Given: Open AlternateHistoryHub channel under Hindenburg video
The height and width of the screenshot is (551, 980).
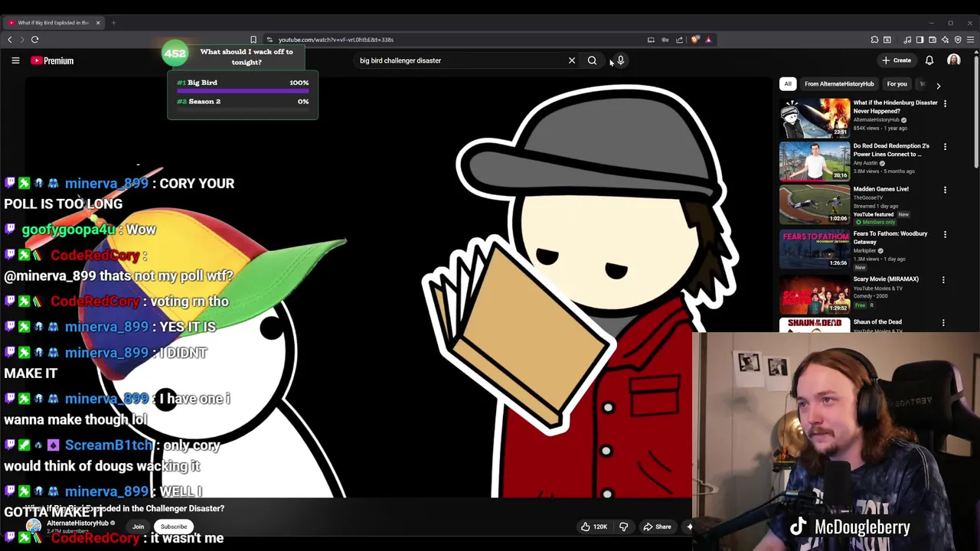Looking at the screenshot, I should (877, 120).
